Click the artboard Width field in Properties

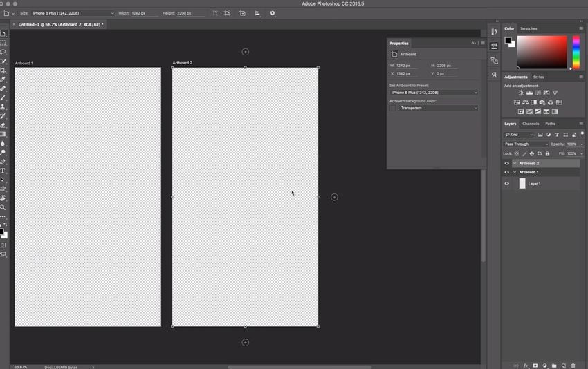coord(407,66)
